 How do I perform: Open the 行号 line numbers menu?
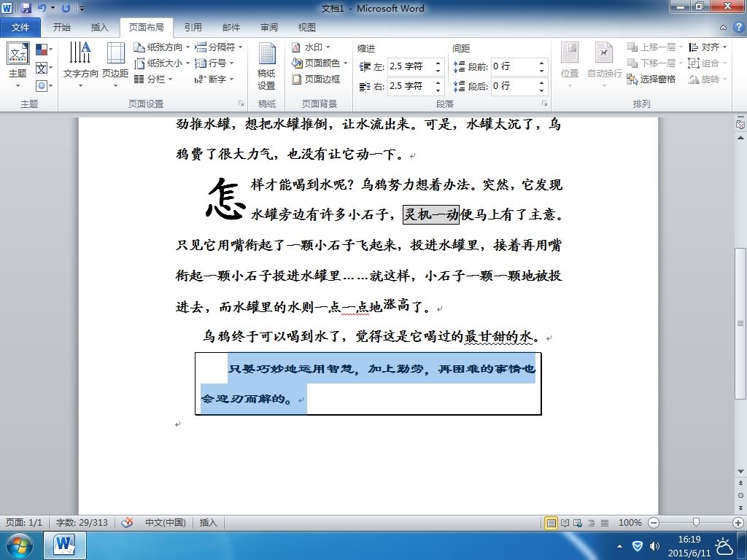tap(215, 63)
